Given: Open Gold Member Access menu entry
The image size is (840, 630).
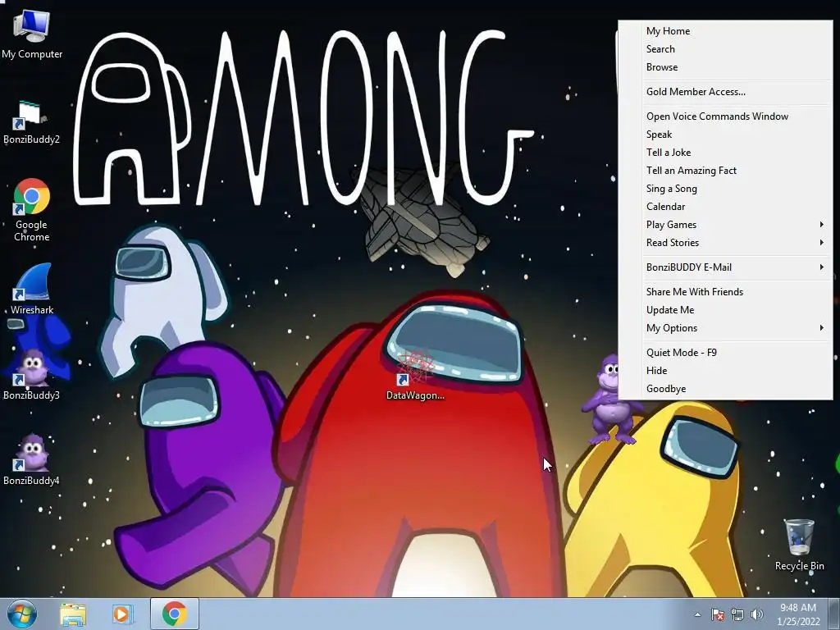Looking at the screenshot, I should (x=725, y=92).
